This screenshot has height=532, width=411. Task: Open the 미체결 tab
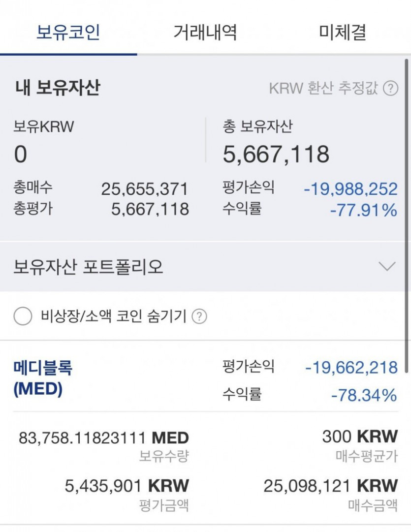pos(343,32)
